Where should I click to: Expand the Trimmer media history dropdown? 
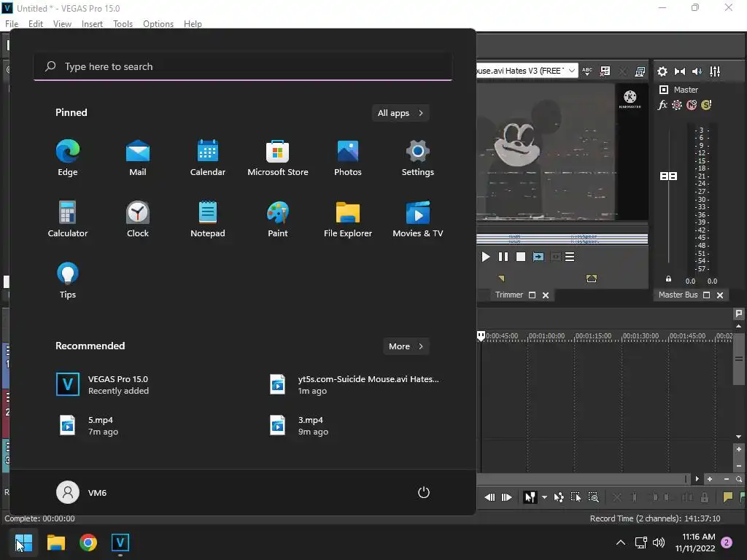[x=572, y=71]
